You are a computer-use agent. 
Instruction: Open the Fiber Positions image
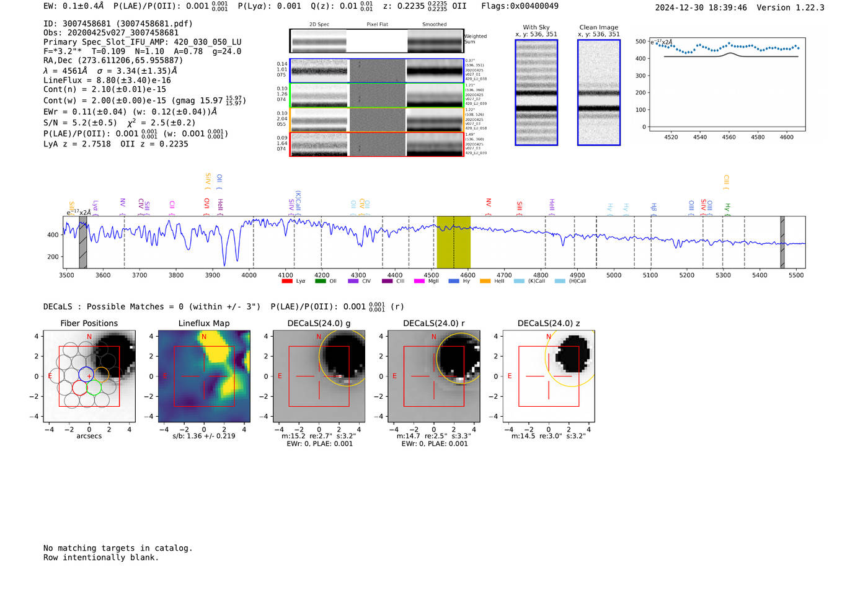pos(89,376)
